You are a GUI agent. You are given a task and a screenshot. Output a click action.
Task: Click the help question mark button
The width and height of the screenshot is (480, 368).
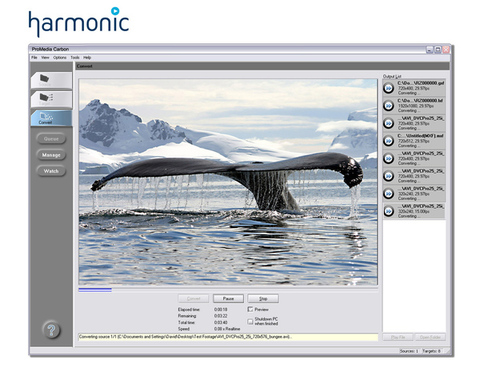(51, 330)
